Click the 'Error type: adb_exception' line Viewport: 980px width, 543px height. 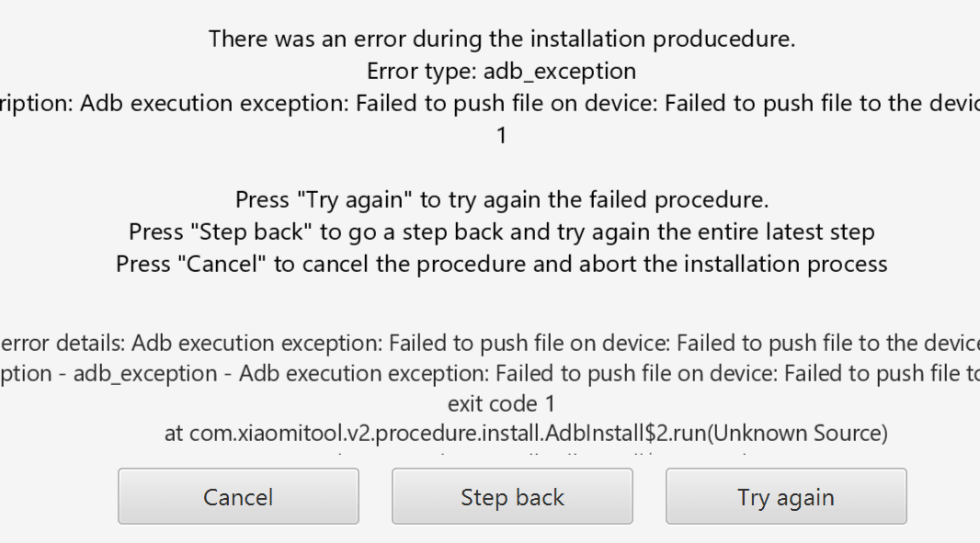(x=501, y=72)
